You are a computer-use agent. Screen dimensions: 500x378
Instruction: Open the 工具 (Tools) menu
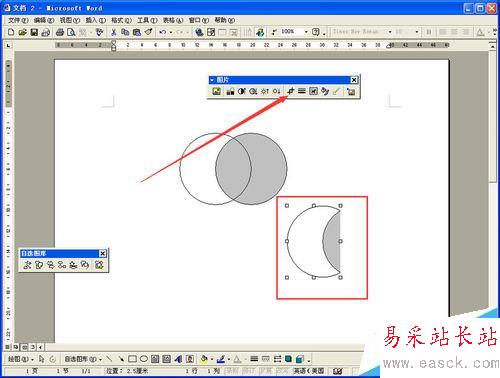tap(147, 20)
